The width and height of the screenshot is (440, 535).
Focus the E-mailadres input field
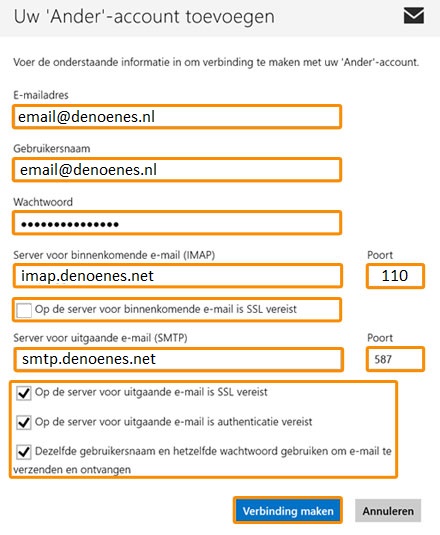(x=177, y=117)
